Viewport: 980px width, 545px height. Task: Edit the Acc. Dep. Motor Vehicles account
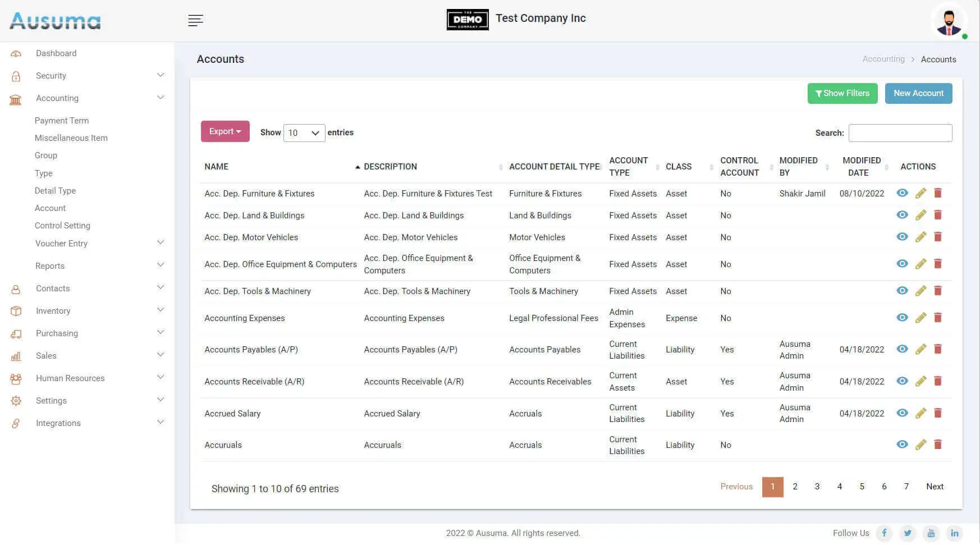(921, 237)
